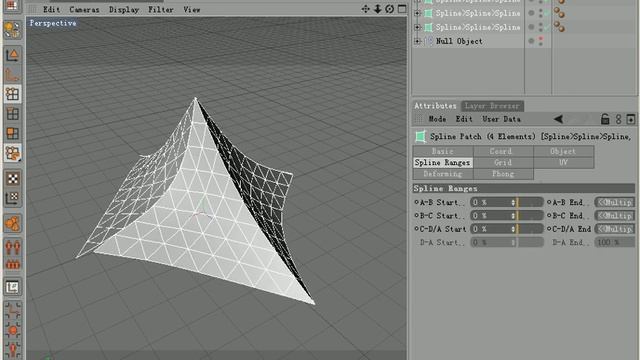Image resolution: width=640 pixels, height=360 pixels.
Task: Open the Edit menu in Attributes manager
Action: click(464, 119)
